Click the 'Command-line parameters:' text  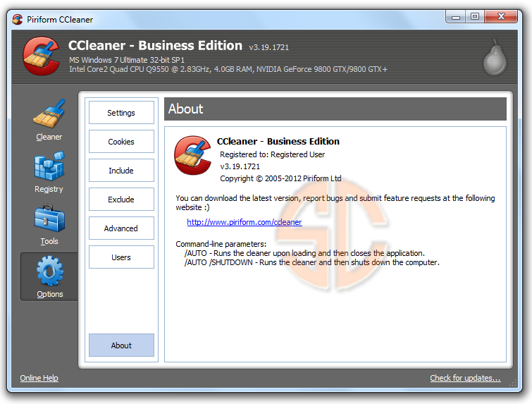(x=221, y=244)
